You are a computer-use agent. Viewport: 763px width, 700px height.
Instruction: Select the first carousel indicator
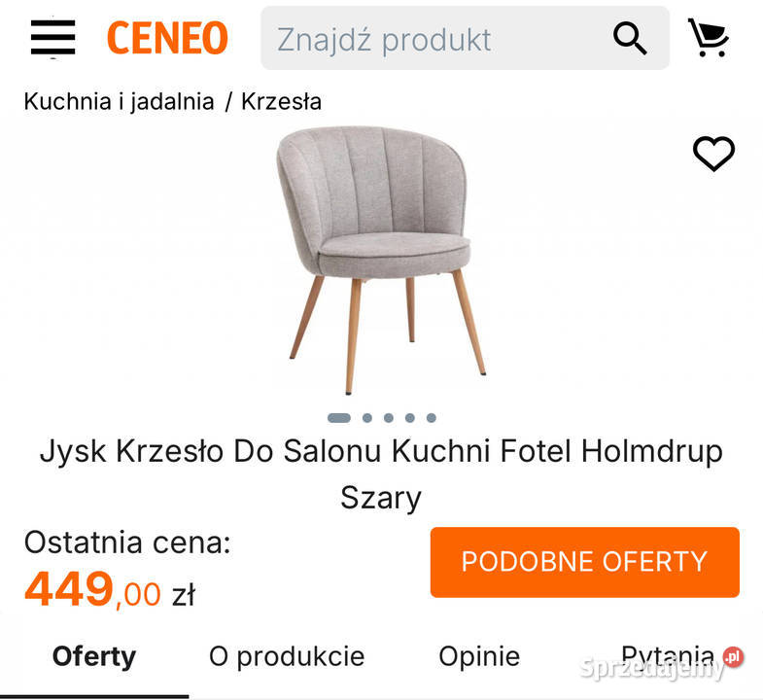tap(339, 418)
